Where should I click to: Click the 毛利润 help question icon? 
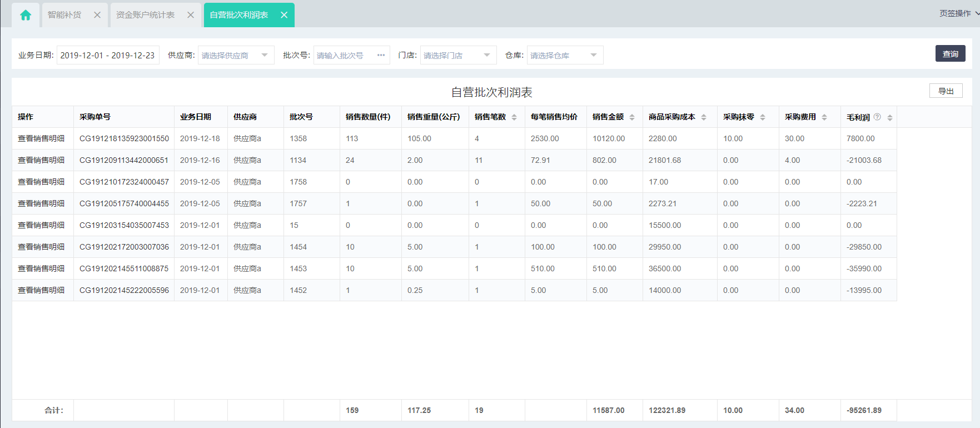coord(877,117)
